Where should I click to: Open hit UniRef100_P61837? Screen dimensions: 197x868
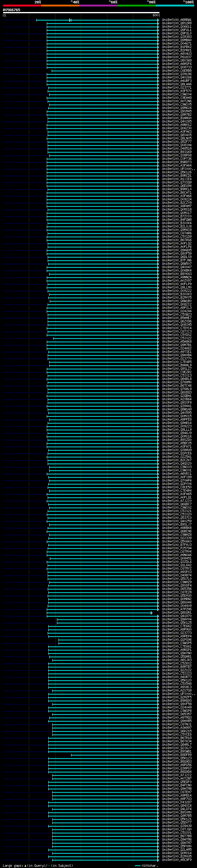point(176,57)
